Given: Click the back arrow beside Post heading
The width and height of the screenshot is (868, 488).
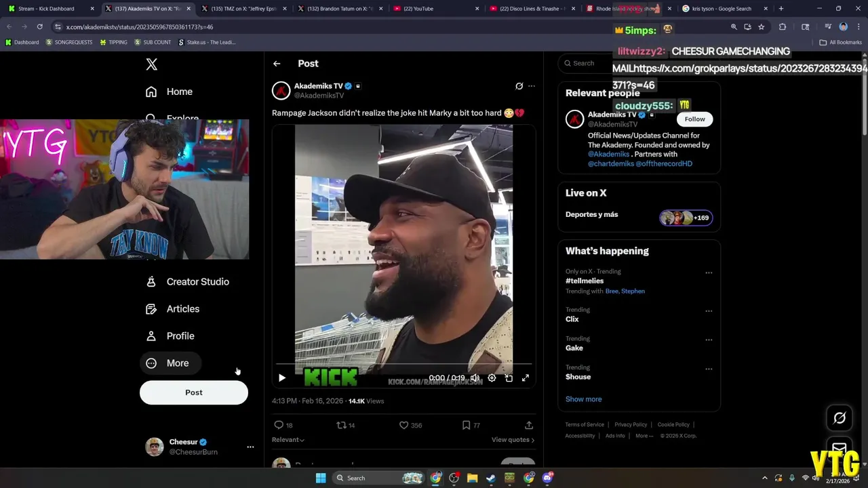Looking at the screenshot, I should coord(277,64).
